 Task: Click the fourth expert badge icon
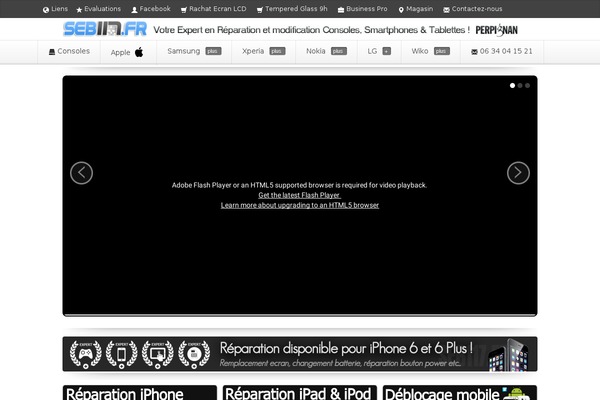point(194,354)
